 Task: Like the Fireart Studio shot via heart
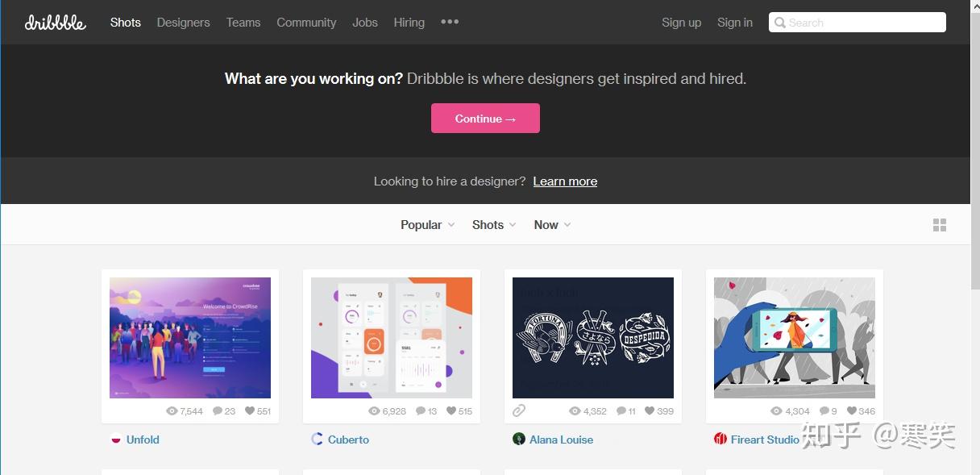pyautogui.click(x=852, y=411)
